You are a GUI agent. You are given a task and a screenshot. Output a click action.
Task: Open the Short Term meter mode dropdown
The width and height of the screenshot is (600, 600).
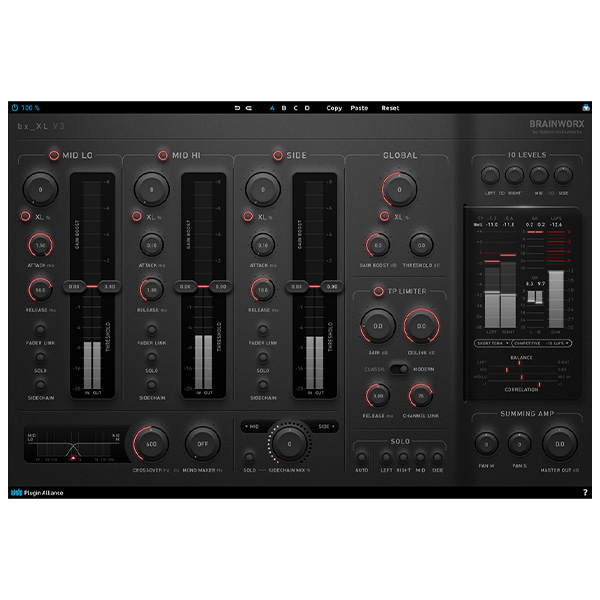[x=492, y=343]
